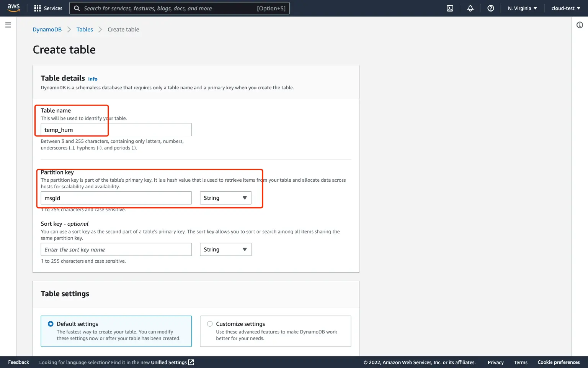The height and width of the screenshot is (368, 588).
Task: Open Cookie preferences
Action: point(559,362)
